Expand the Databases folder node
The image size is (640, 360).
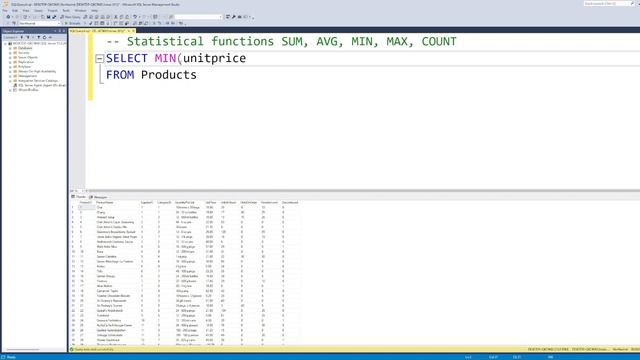click(10, 48)
